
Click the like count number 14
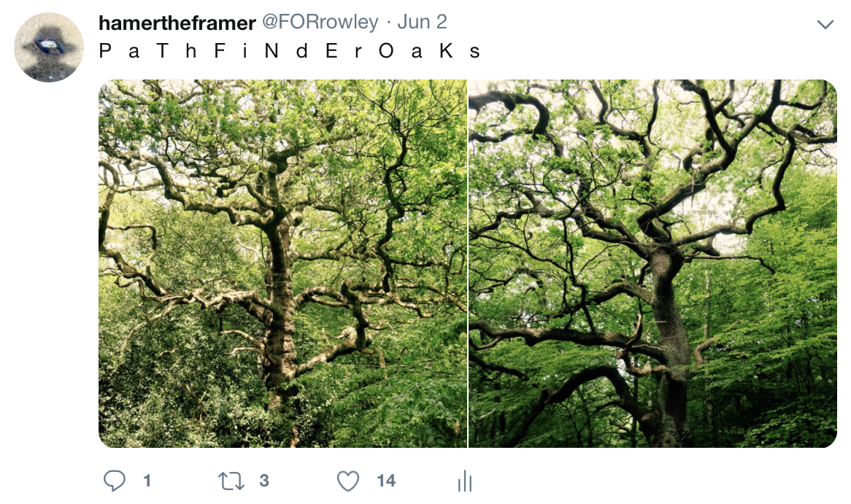[x=386, y=481]
